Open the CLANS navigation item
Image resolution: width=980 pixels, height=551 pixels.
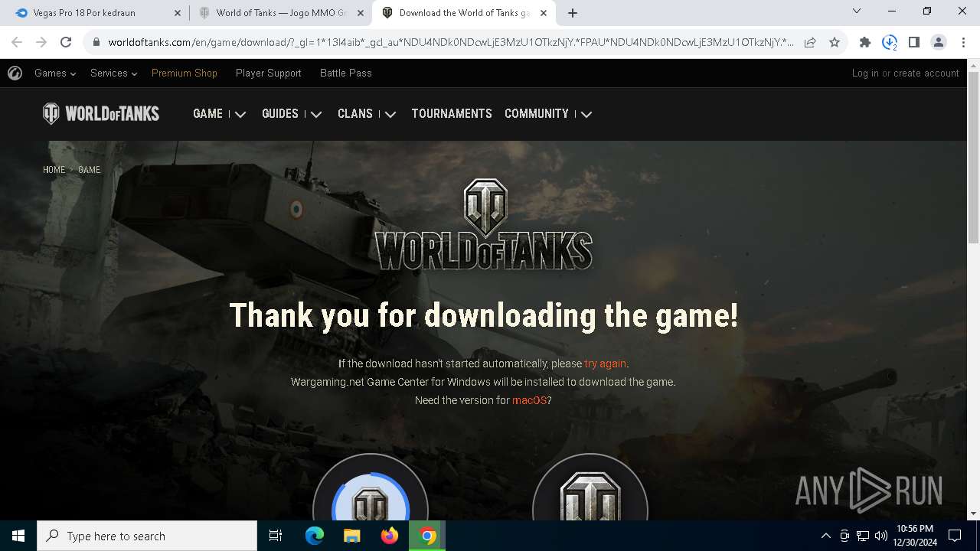tap(355, 113)
